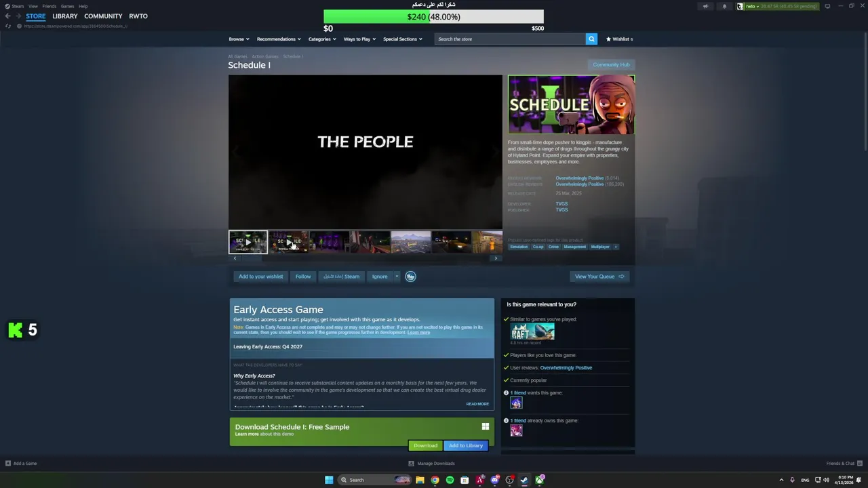This screenshot has height=488, width=868.
Task: Expand the Special Sections dropdown
Action: [x=402, y=39]
